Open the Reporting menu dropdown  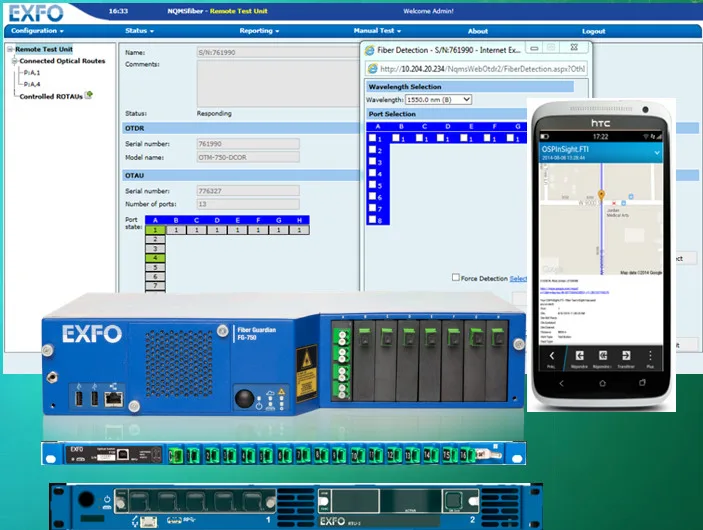coord(259,30)
